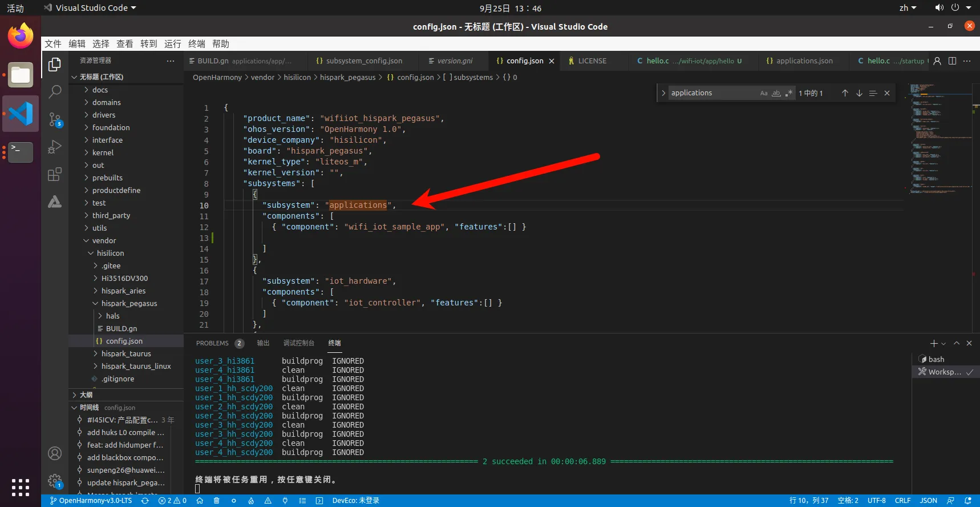Expand the foundation folder
Screen dimensions: 980x507
coord(111,127)
